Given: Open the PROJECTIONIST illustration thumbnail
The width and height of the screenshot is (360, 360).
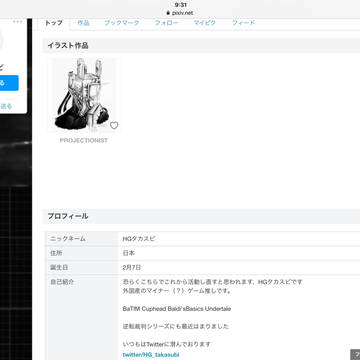Looking at the screenshot, I should point(84,95).
